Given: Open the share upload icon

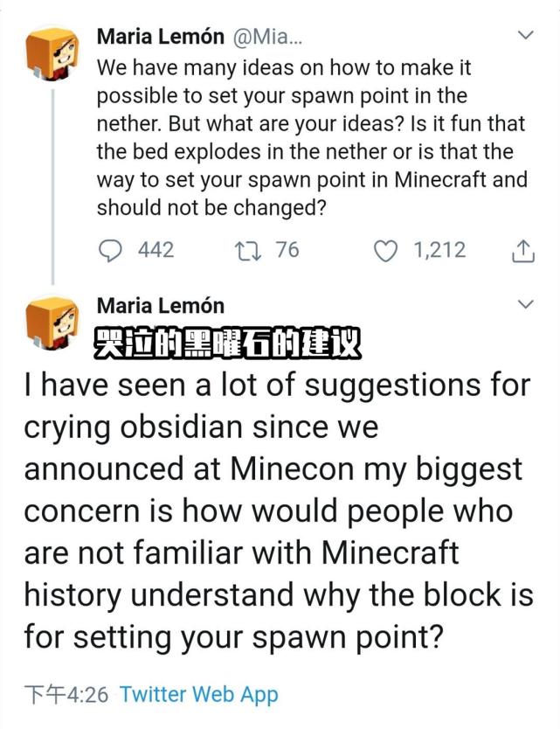Looking at the screenshot, I should (x=525, y=250).
